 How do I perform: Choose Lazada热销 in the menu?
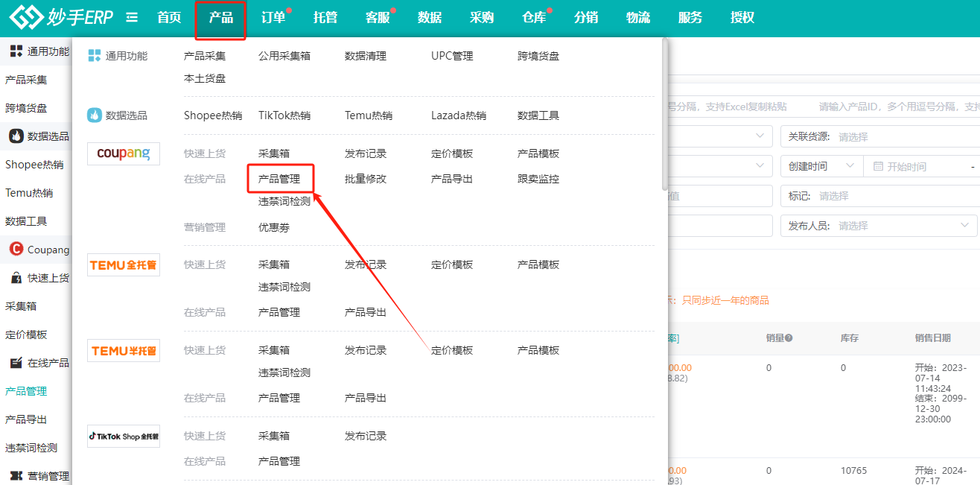[x=459, y=115]
